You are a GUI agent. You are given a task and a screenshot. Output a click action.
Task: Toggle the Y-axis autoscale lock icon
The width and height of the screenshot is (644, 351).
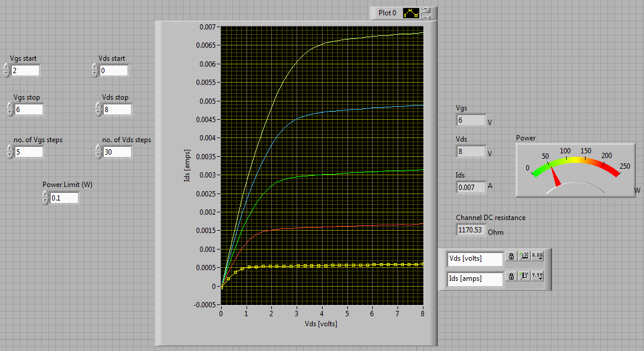(x=511, y=276)
